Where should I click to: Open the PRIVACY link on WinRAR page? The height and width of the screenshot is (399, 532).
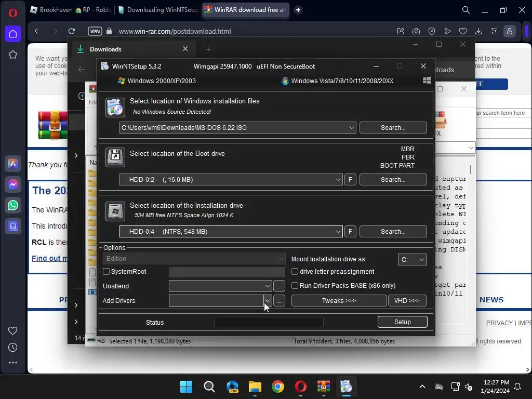coord(499,323)
